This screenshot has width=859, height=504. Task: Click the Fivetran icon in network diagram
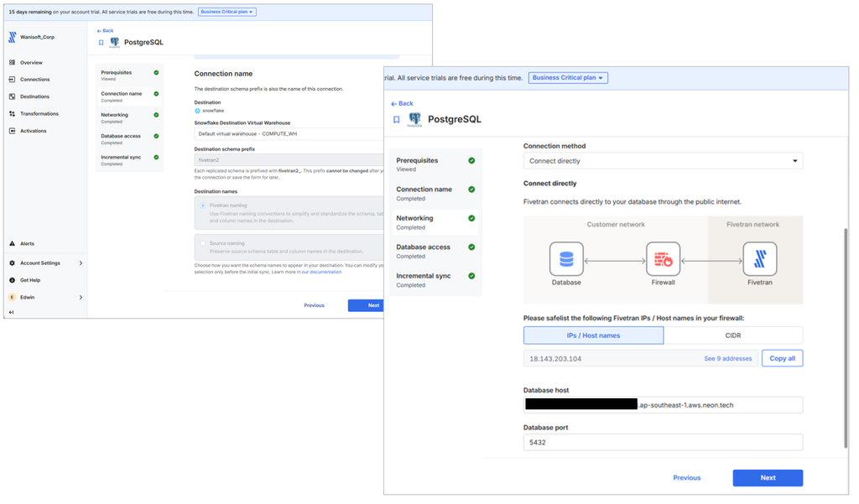click(x=760, y=258)
